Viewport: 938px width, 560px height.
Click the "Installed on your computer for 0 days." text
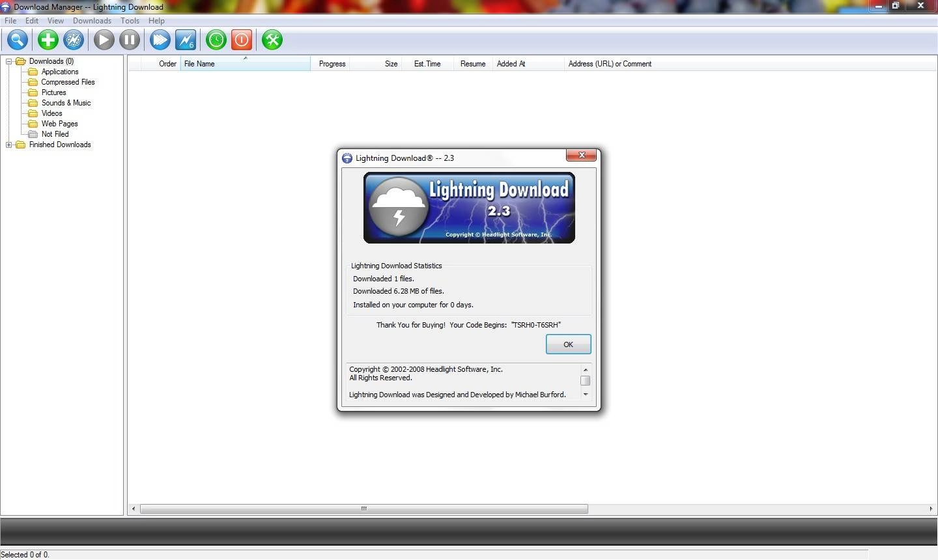click(413, 305)
